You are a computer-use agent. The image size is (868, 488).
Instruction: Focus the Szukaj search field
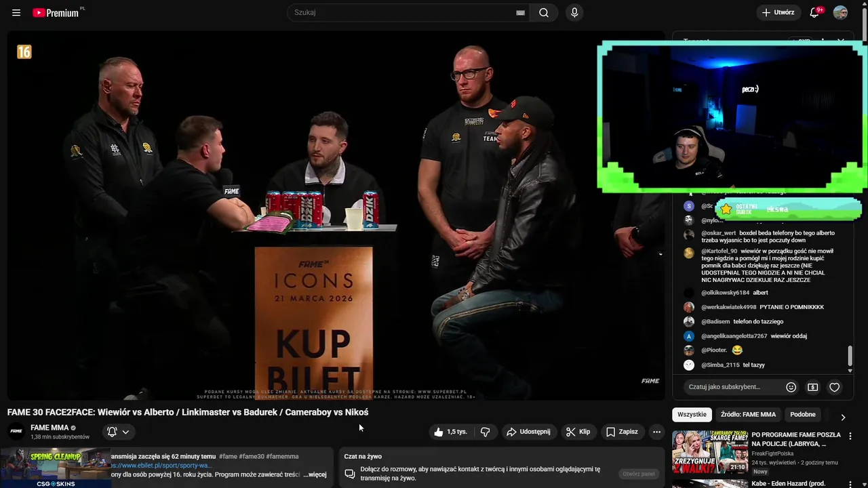[x=409, y=13]
